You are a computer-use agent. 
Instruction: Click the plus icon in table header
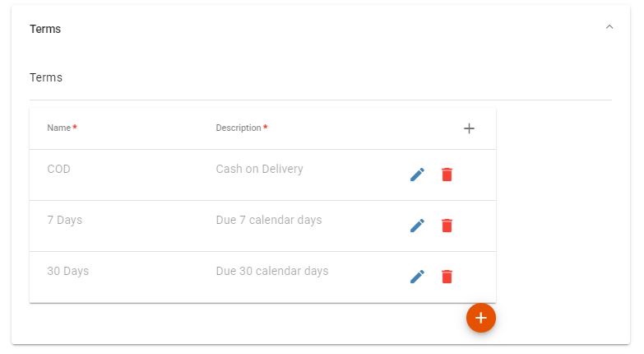(469, 128)
